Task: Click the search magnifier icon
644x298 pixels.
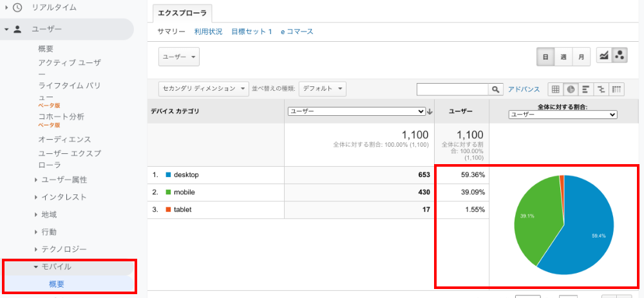Action: [x=496, y=89]
